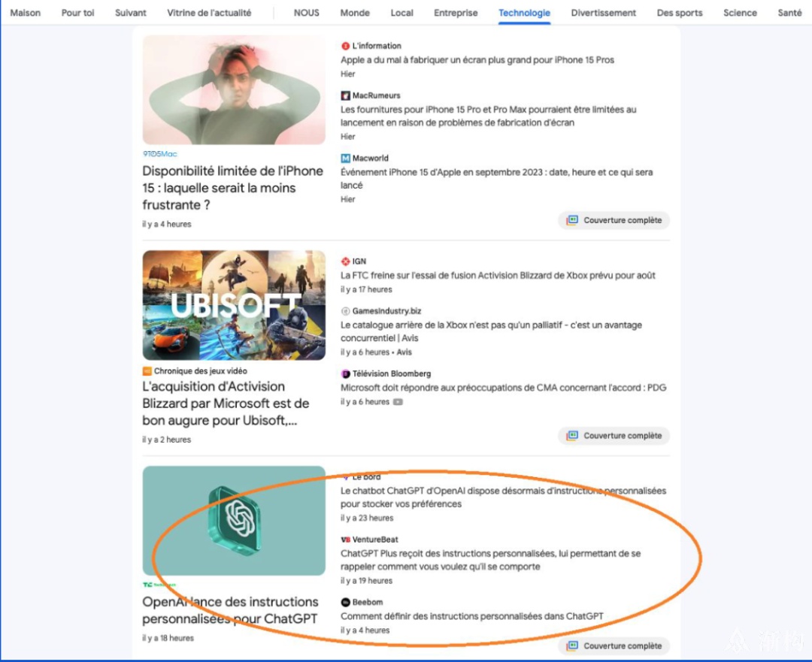
Task: Click the L'information source icon
Action: pyautogui.click(x=345, y=46)
